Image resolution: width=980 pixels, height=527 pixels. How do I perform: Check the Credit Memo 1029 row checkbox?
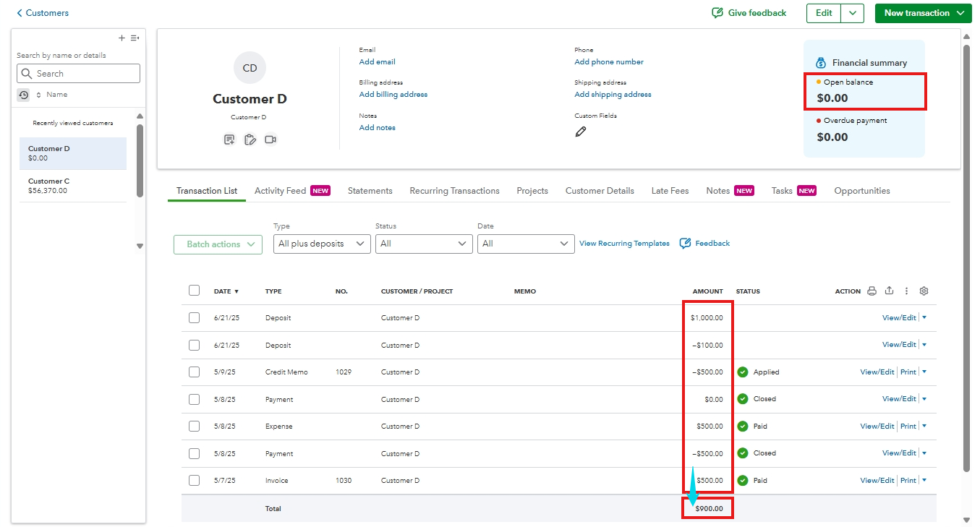click(194, 372)
